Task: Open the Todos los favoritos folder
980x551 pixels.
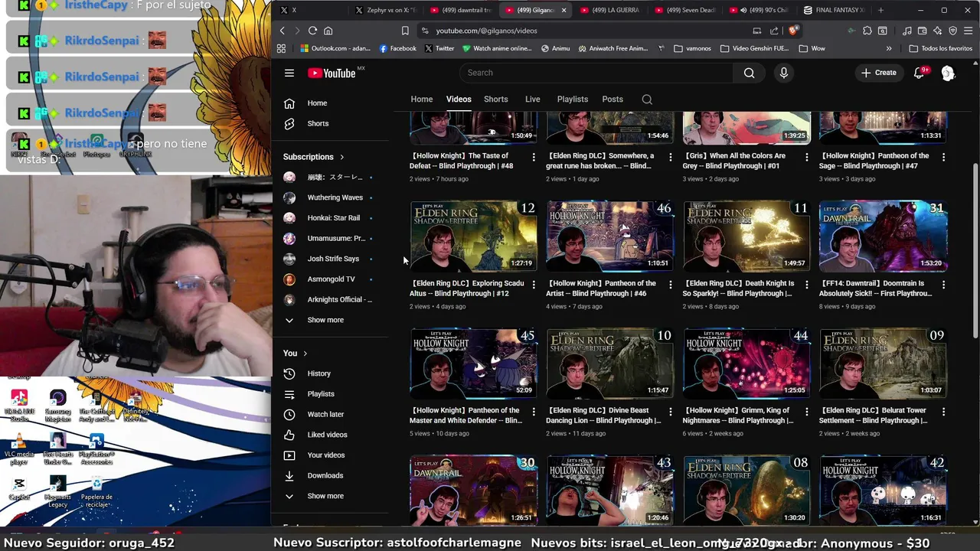Action: click(940, 48)
